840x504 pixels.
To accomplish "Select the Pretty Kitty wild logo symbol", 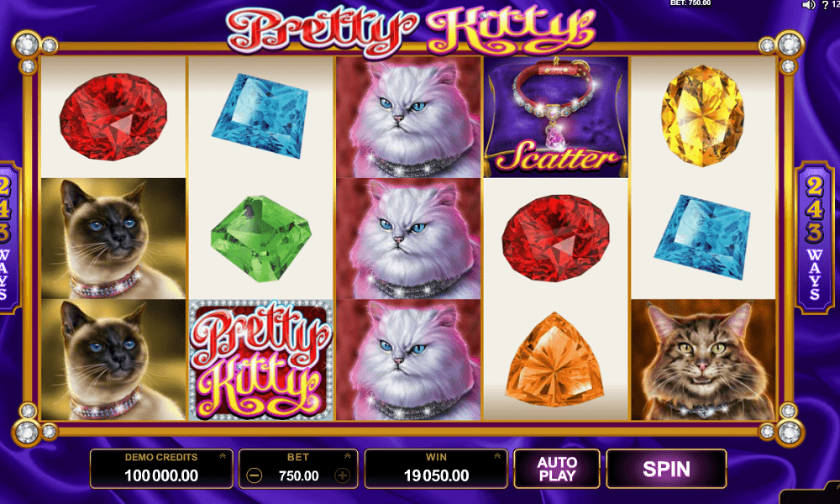I will (261, 360).
